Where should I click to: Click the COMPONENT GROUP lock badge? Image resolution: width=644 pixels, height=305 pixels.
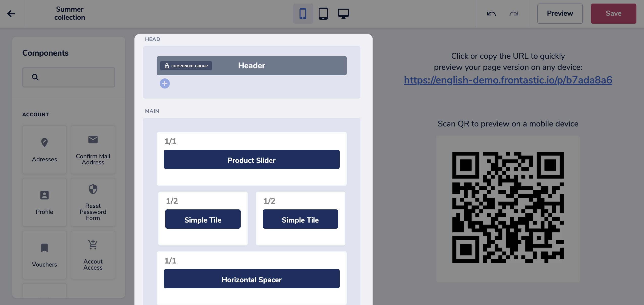[x=186, y=66]
